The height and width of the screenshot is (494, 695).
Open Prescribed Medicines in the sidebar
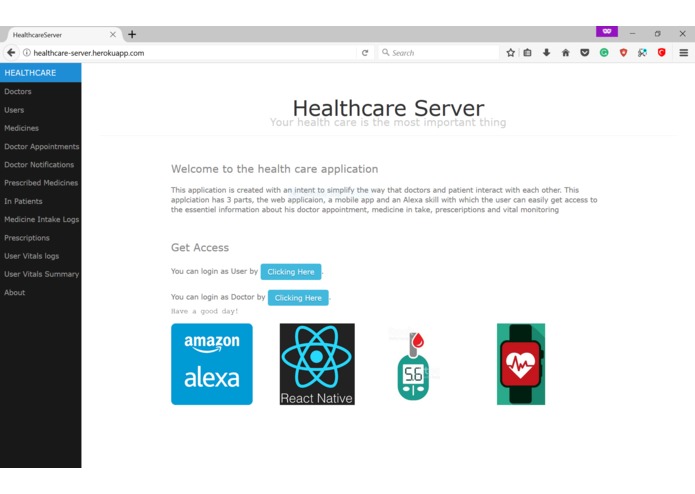tap(40, 183)
